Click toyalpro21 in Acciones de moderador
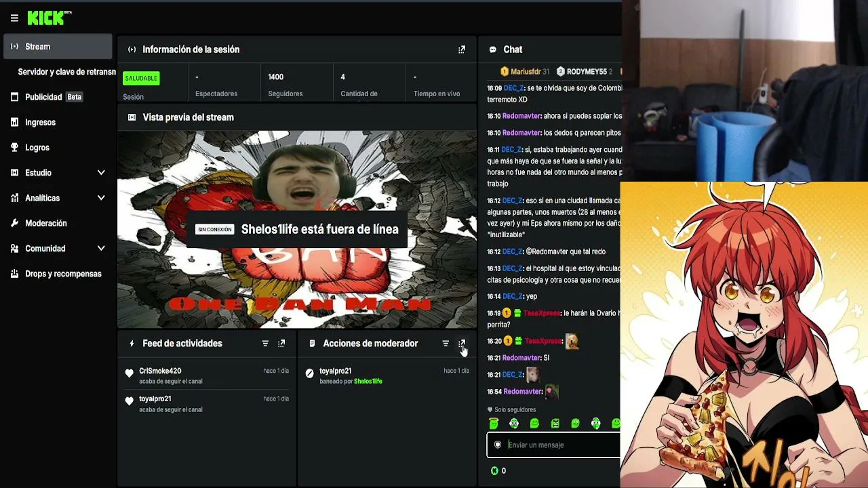This screenshot has width=868, height=488. (335, 371)
